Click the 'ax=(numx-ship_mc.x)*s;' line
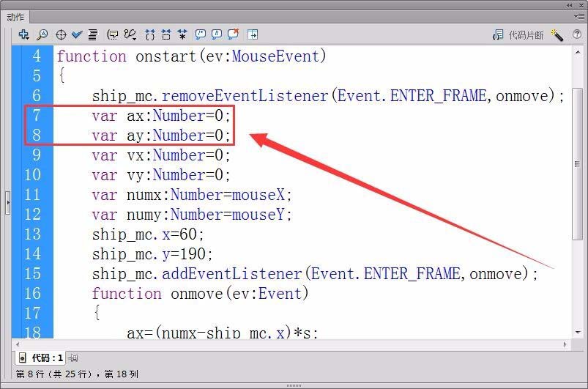Viewport: 588px width, 389px height. click(223, 333)
